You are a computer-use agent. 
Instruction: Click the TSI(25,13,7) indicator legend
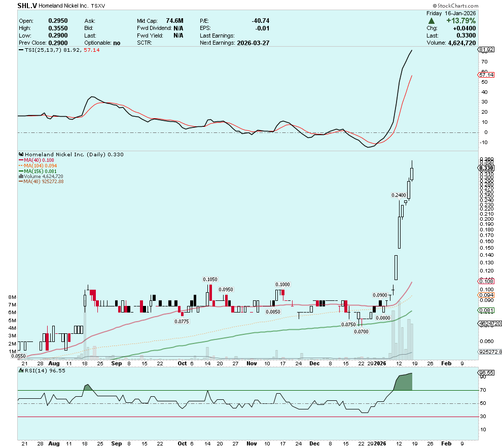(59, 50)
